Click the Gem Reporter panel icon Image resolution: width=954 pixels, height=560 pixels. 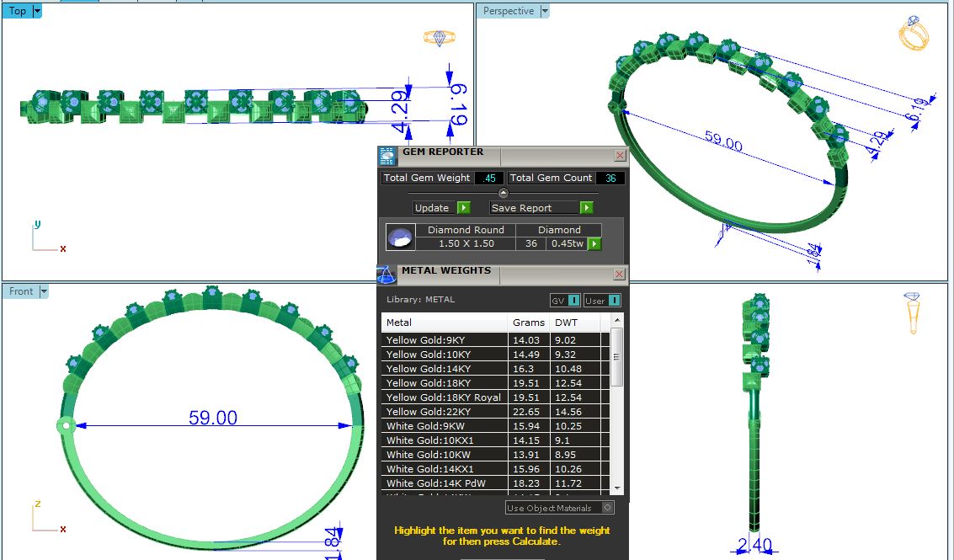coord(387,155)
